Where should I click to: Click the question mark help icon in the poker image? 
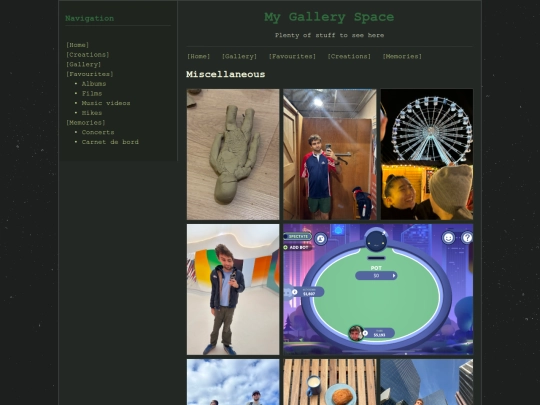coord(467,238)
